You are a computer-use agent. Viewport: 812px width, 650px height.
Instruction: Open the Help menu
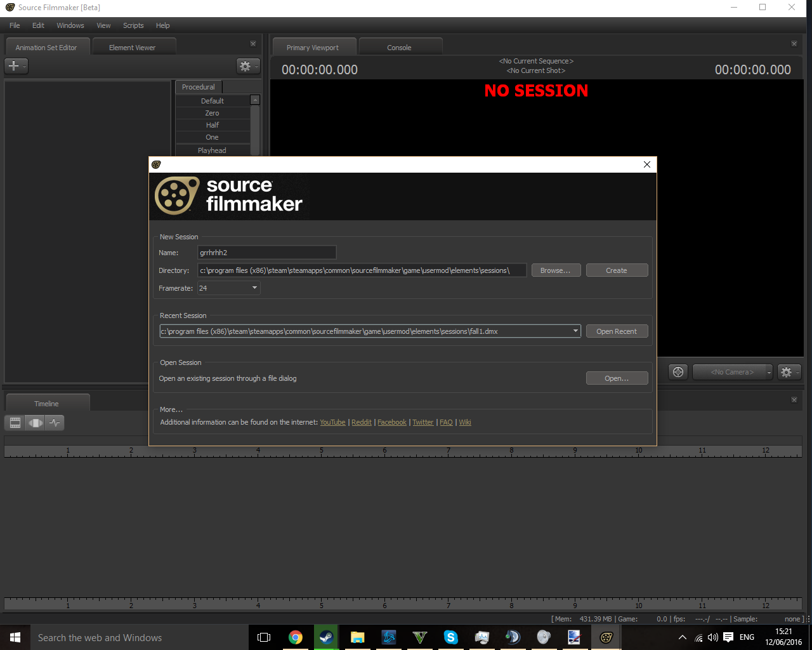(x=163, y=25)
